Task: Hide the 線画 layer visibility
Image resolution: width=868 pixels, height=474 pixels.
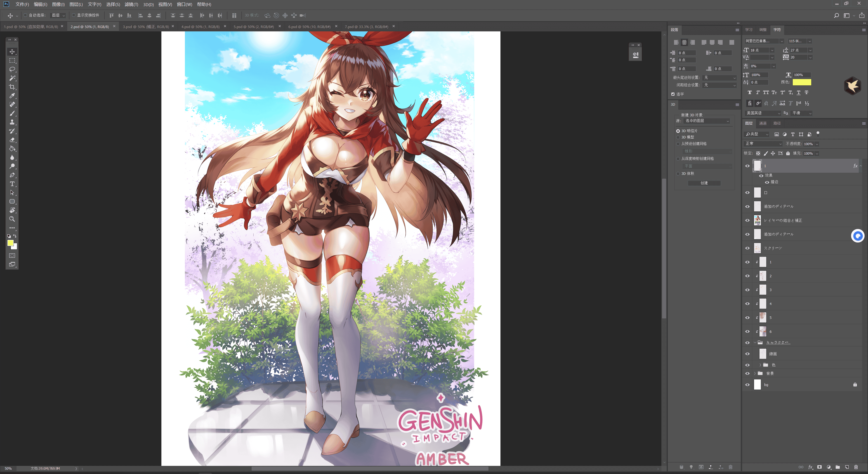Action: click(x=747, y=354)
